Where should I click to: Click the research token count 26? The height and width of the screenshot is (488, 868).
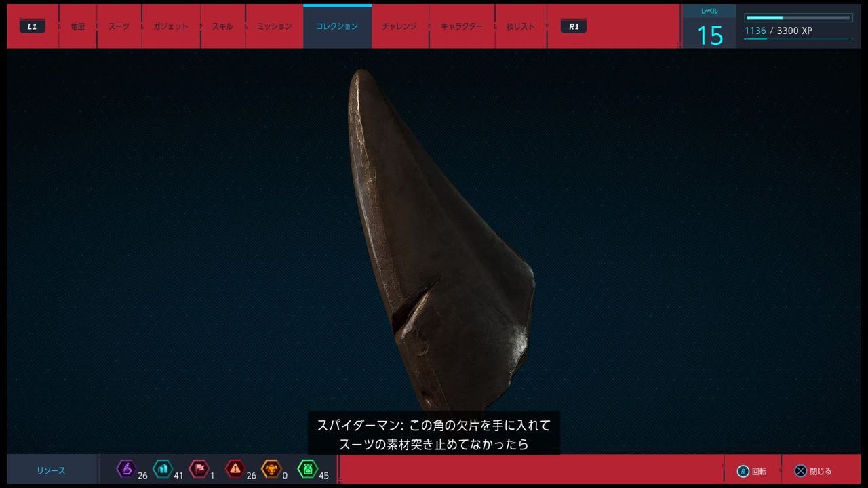[x=142, y=476]
